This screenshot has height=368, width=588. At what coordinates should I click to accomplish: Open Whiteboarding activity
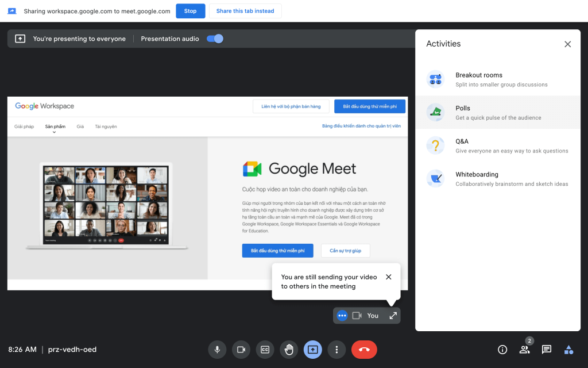498,179
